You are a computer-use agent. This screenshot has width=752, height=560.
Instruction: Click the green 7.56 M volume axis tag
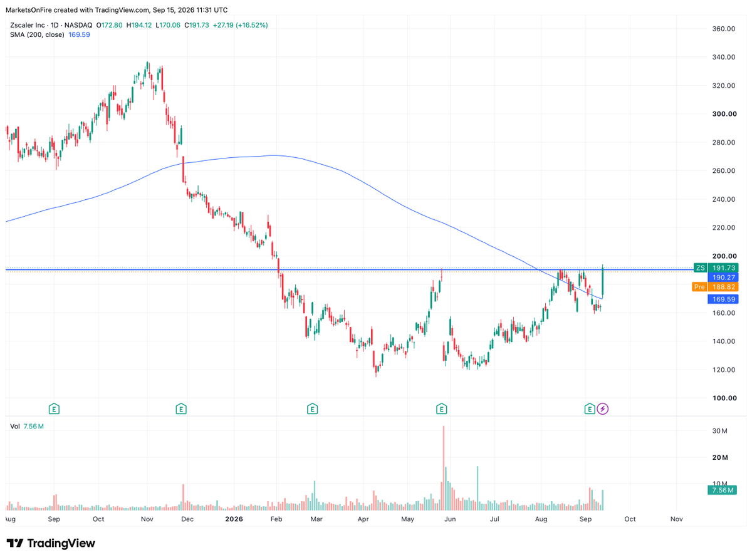click(x=723, y=490)
